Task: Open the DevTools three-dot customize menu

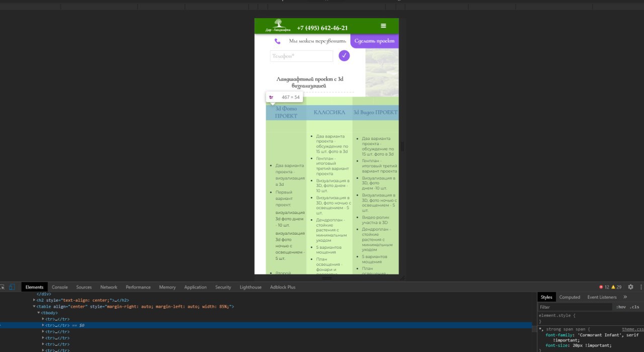Action: point(641,287)
